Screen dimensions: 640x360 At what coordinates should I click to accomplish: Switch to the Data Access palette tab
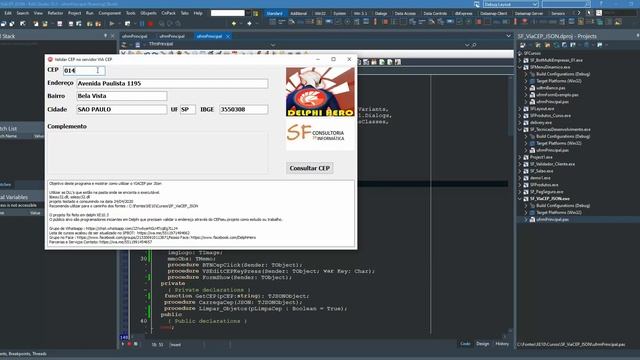pos(404,13)
